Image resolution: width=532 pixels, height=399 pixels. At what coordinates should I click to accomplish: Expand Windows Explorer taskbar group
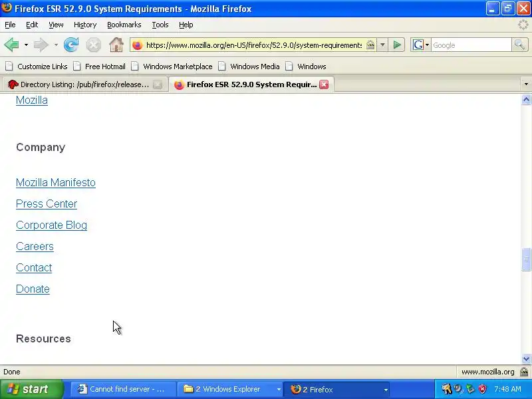click(279, 390)
